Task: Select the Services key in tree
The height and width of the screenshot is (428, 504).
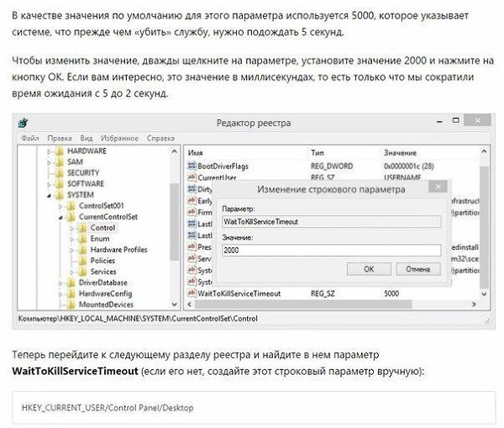Action: (102, 272)
